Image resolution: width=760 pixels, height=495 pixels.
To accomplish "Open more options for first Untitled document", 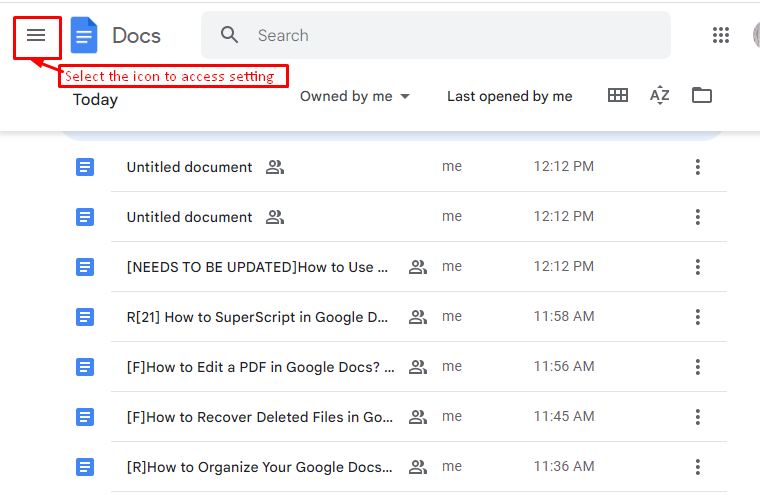I will pyautogui.click(x=697, y=167).
